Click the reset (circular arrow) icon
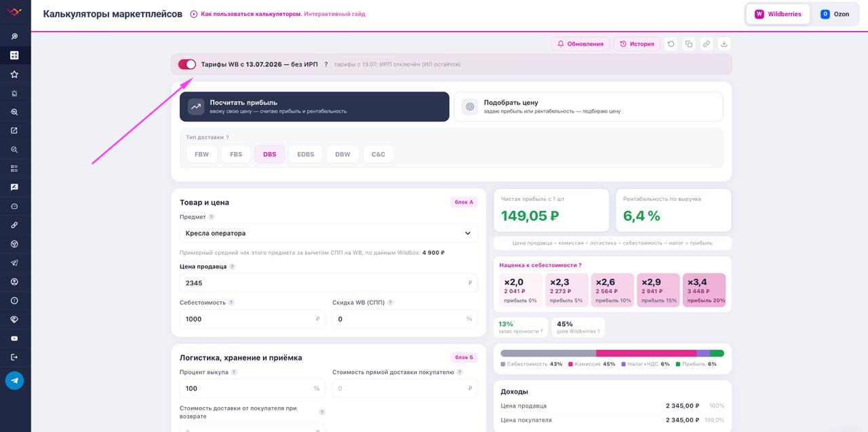 coord(671,44)
